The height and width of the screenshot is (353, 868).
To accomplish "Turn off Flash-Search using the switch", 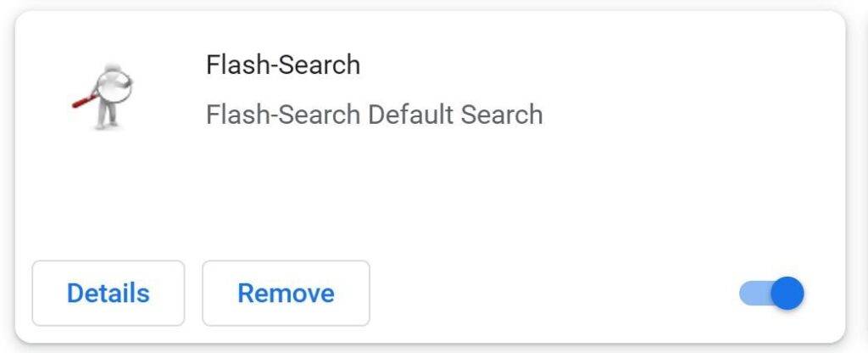I will tap(771, 294).
